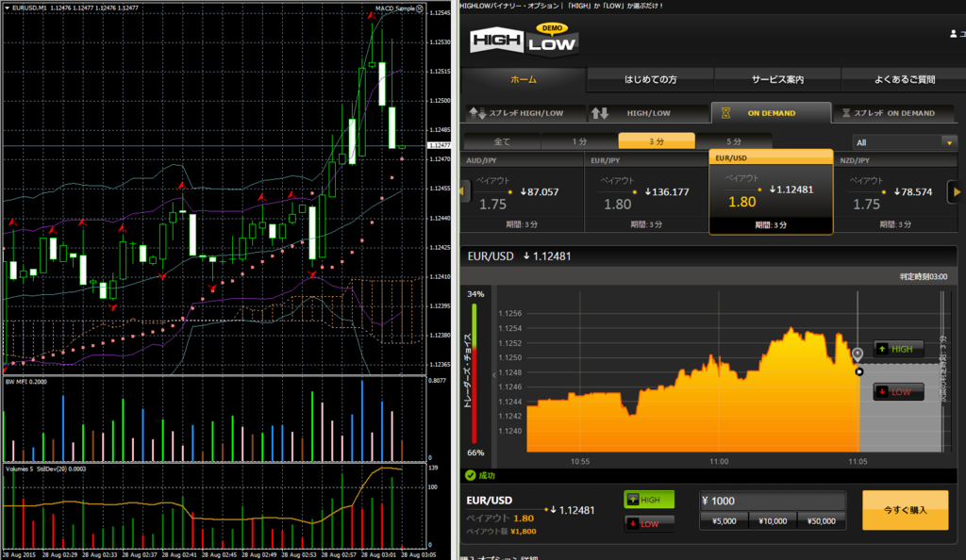966x560 pixels.
Task: Click the BW MFI 0.2000 indicator label
Action: [x=25, y=382]
